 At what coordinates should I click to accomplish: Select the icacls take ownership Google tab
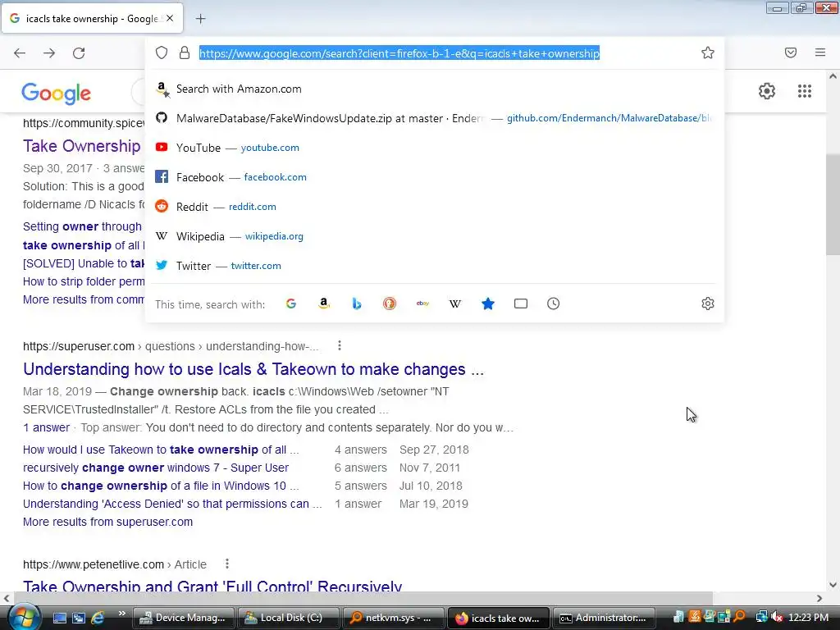(92, 18)
